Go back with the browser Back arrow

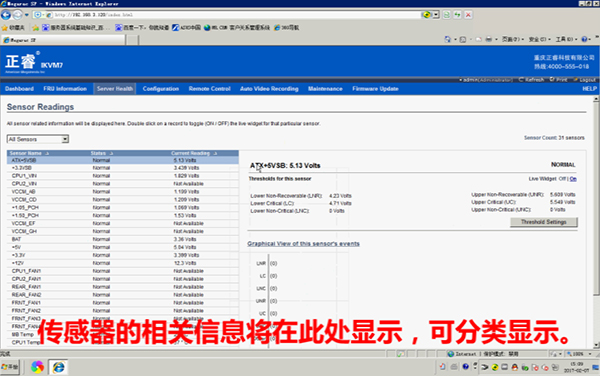(6, 15)
